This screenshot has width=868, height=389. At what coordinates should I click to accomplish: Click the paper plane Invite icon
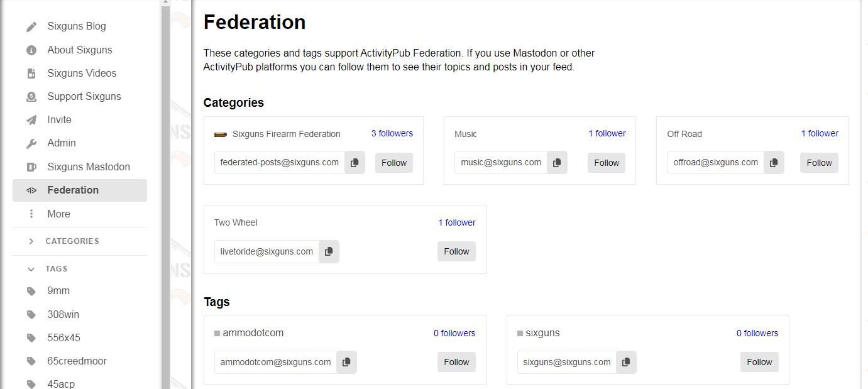tap(31, 120)
